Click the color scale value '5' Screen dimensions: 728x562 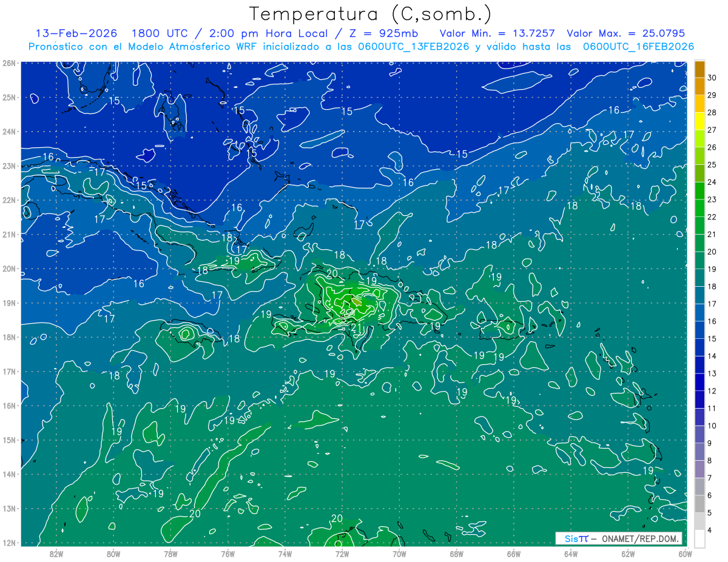(710, 513)
